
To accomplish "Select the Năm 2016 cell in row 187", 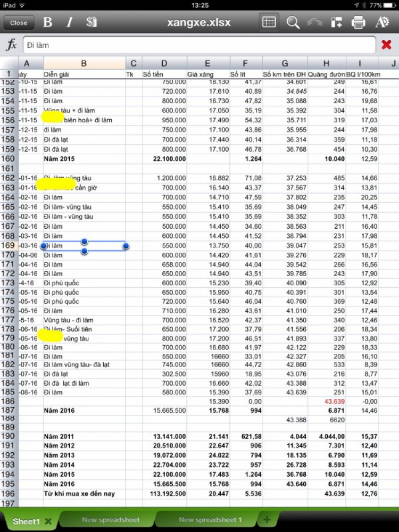I will (84, 411).
